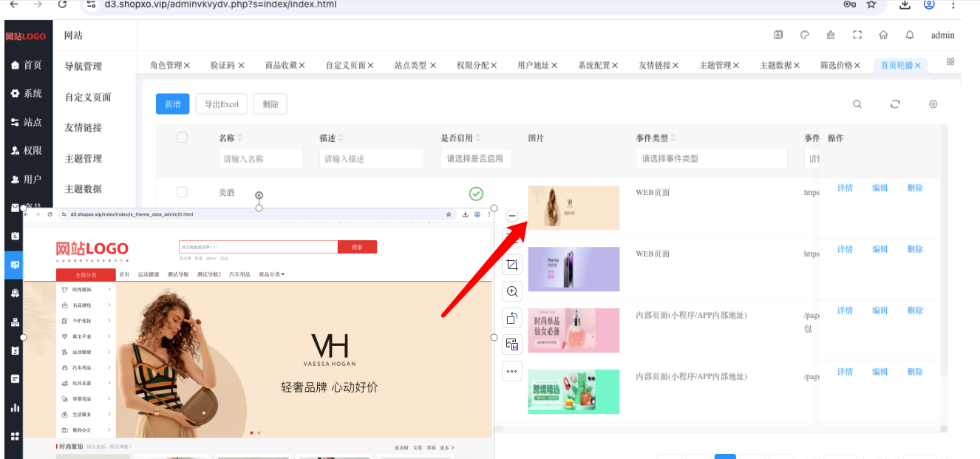Open 导航管理 in the 网站 submenu
980x459 pixels.
84,67
